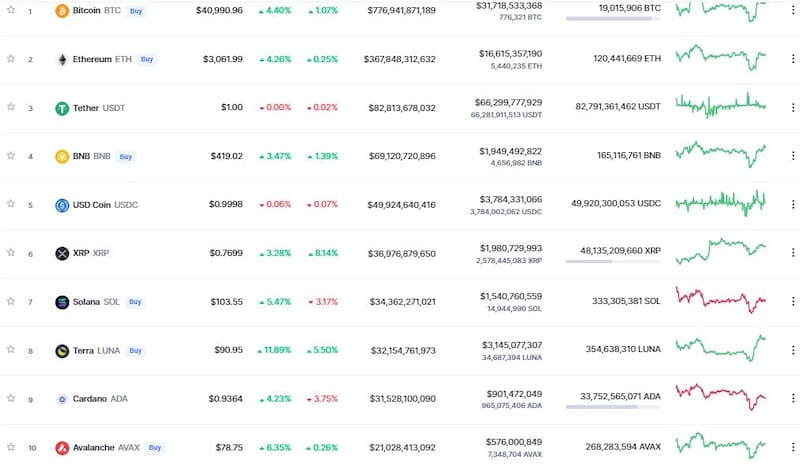
Task: Click the Buy button next to Solana
Action: 136,302
